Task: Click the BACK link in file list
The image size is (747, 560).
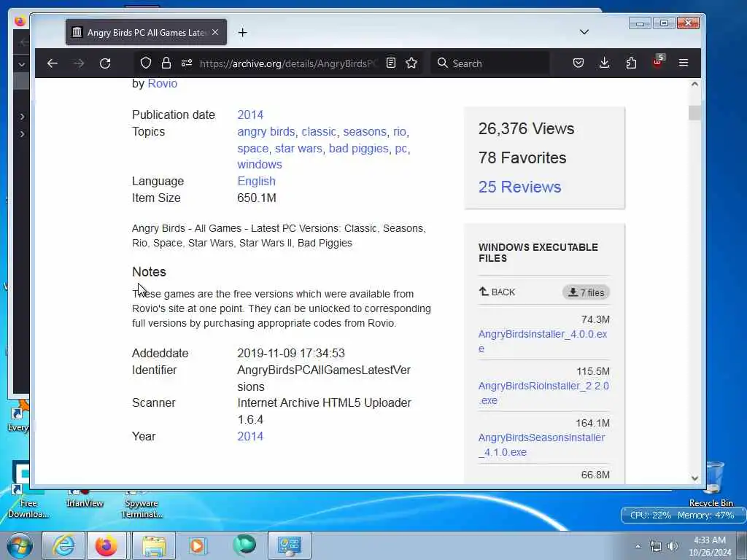Action: (497, 292)
